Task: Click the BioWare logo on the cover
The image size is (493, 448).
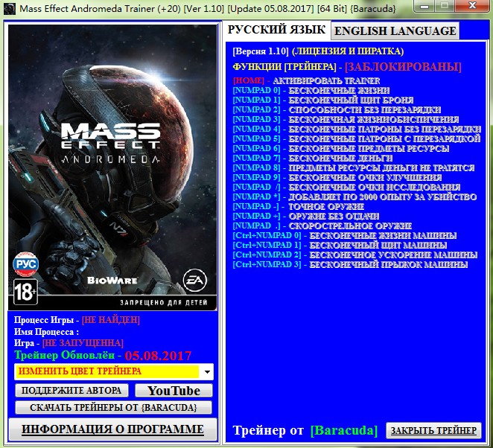Action: (x=109, y=281)
